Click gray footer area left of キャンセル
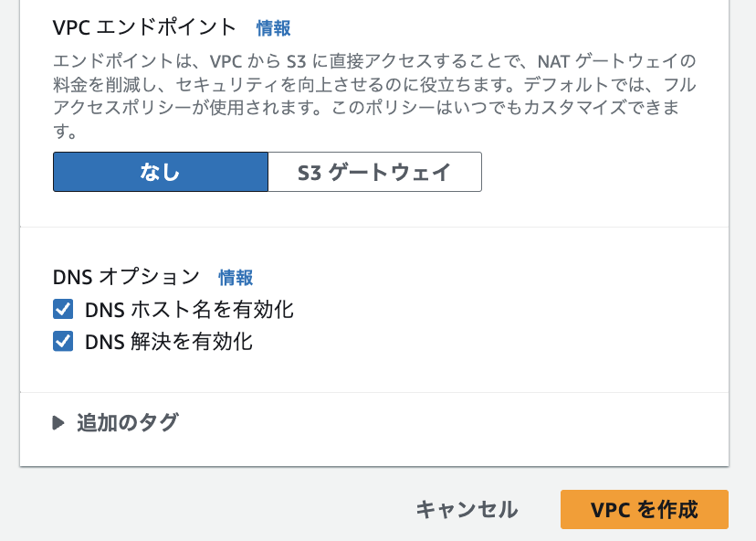 [x=201, y=509]
